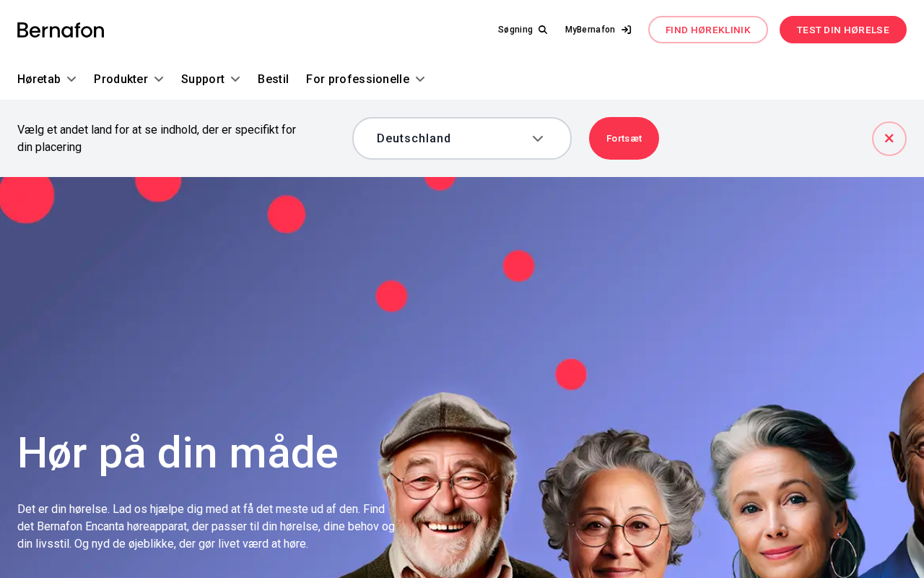Expand the Høretab menu chevron
The width and height of the screenshot is (924, 578).
click(71, 79)
